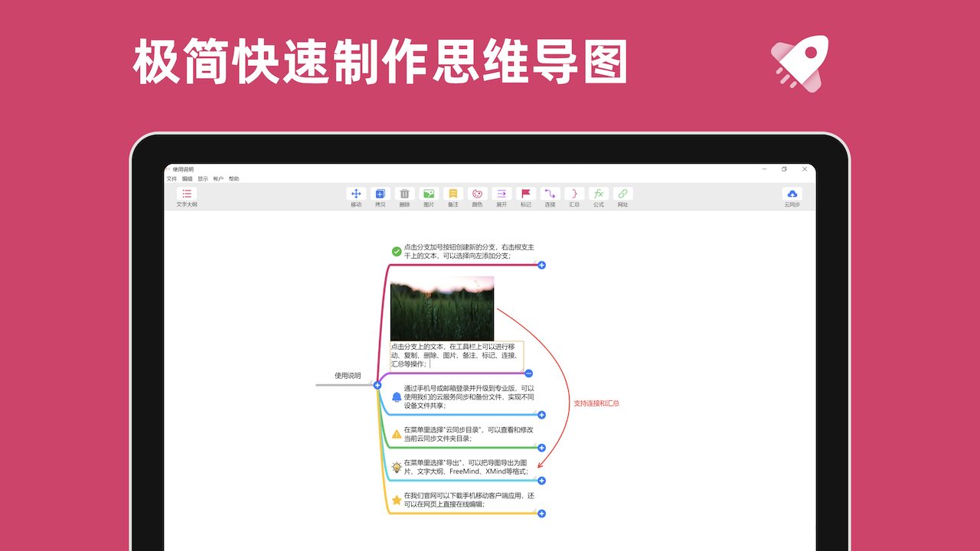Open the 帮助 menu
This screenshot has width=980, height=551.
tap(234, 179)
